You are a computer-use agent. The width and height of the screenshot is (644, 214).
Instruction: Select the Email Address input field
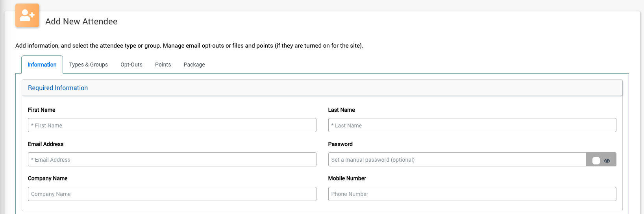[172, 160]
